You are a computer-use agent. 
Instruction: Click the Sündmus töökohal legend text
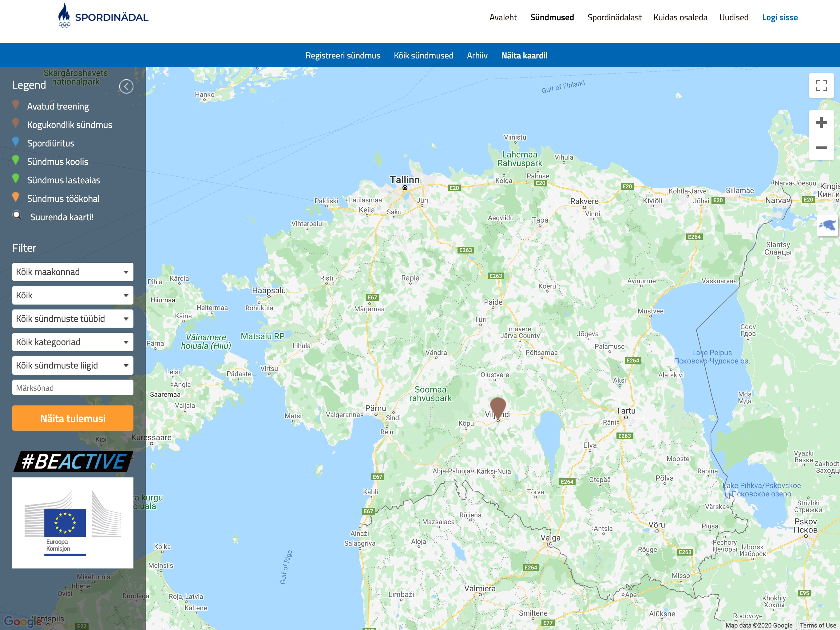click(x=63, y=199)
